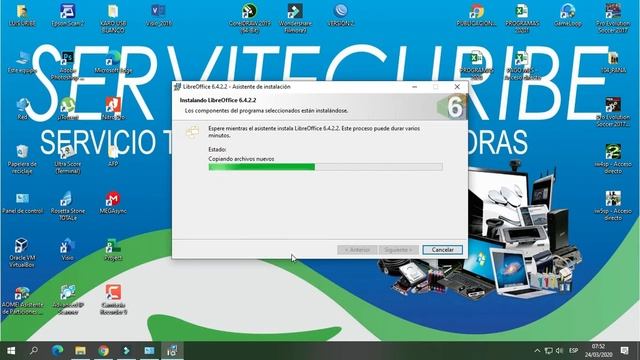Open the taskbar clock and date

pyautogui.click(x=598, y=351)
